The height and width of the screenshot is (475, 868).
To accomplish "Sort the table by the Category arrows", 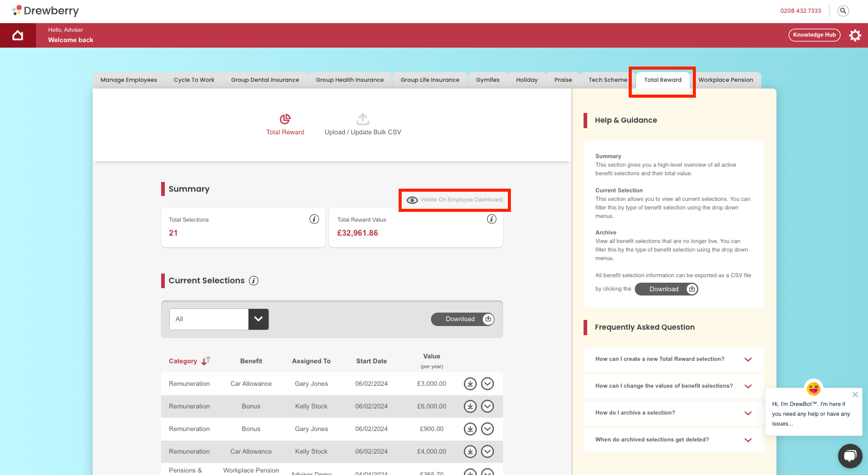I will point(206,361).
